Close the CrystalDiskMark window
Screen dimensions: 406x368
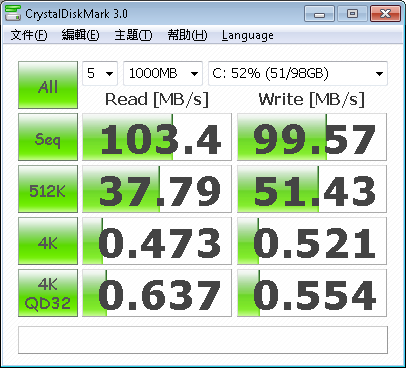pyautogui.click(x=385, y=14)
